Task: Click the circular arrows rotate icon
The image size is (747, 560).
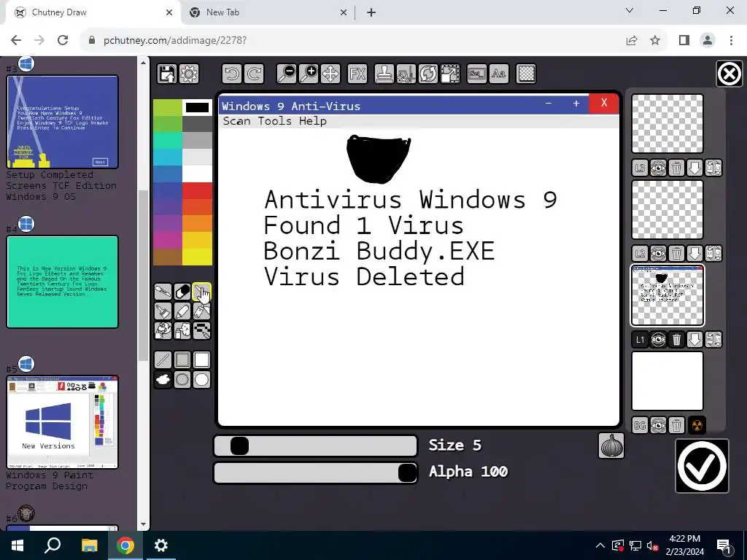Action: tap(427, 74)
